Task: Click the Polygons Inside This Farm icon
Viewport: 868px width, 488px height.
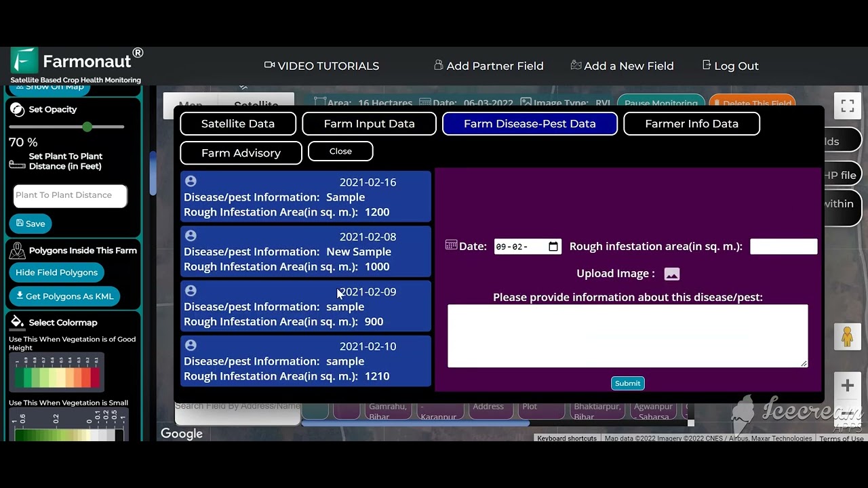Action: (x=18, y=251)
